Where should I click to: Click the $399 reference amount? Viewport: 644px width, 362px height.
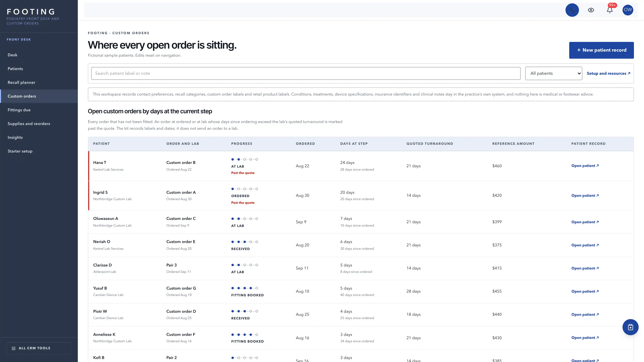497,222
